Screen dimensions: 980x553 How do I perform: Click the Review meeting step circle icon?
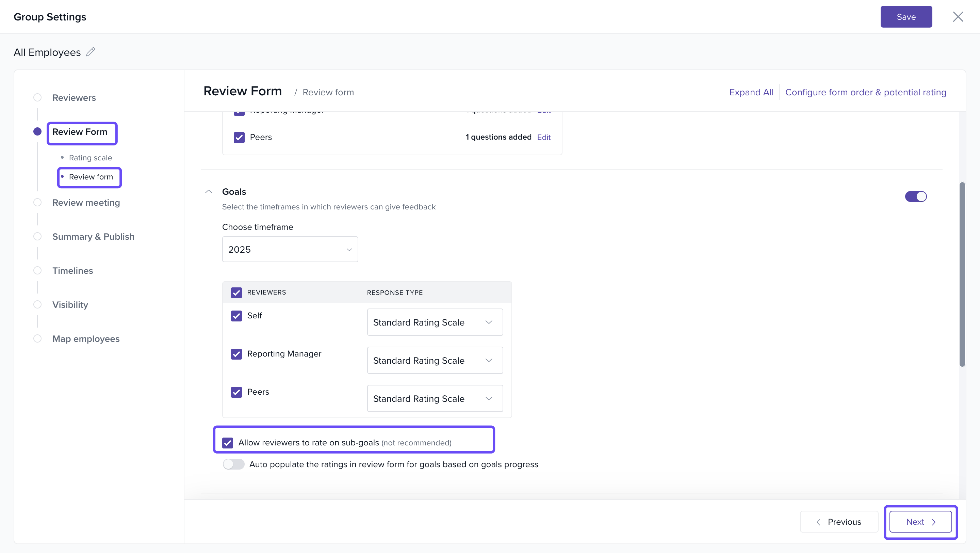pos(37,203)
